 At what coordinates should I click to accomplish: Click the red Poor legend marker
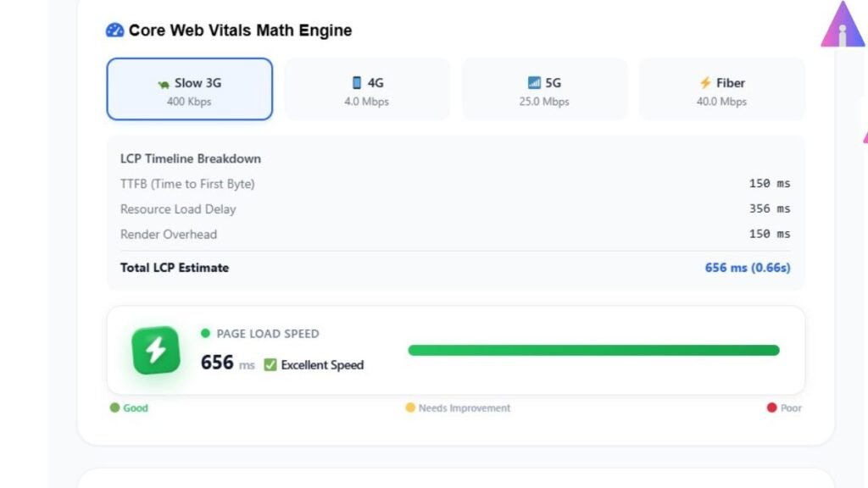coord(771,408)
